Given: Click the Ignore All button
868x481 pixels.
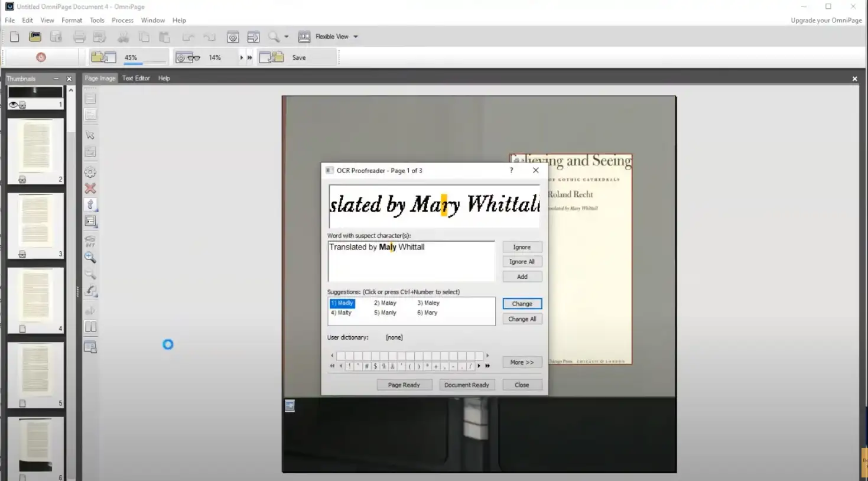Looking at the screenshot, I should point(522,262).
